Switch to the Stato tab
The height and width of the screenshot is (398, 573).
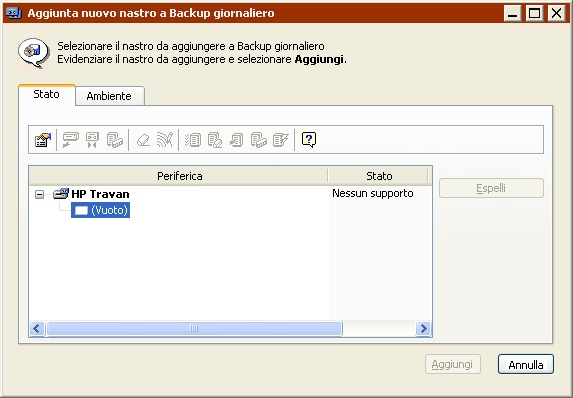click(46, 94)
